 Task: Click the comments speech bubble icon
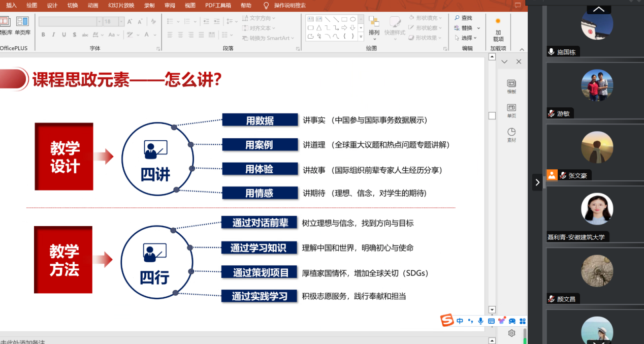click(x=518, y=6)
